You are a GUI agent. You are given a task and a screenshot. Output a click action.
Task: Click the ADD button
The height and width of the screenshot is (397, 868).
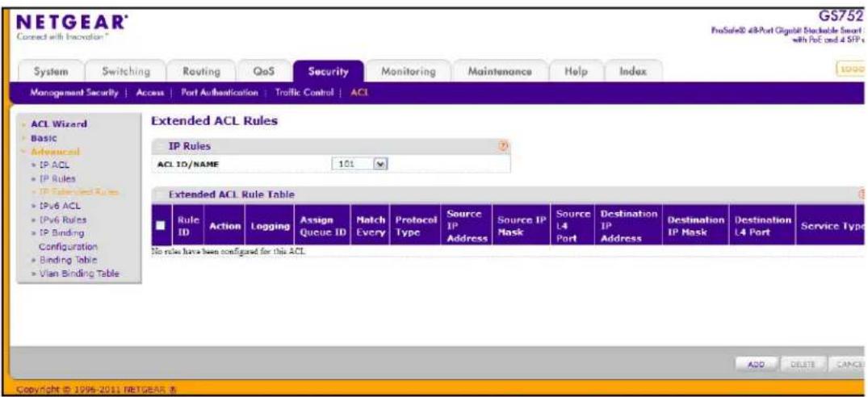pyautogui.click(x=756, y=365)
